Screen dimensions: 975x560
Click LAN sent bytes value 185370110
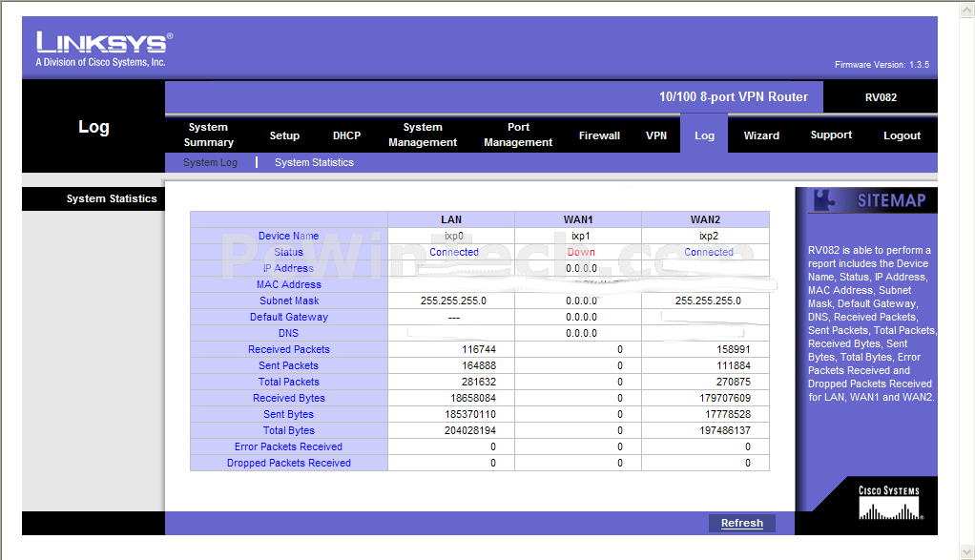[x=470, y=414]
